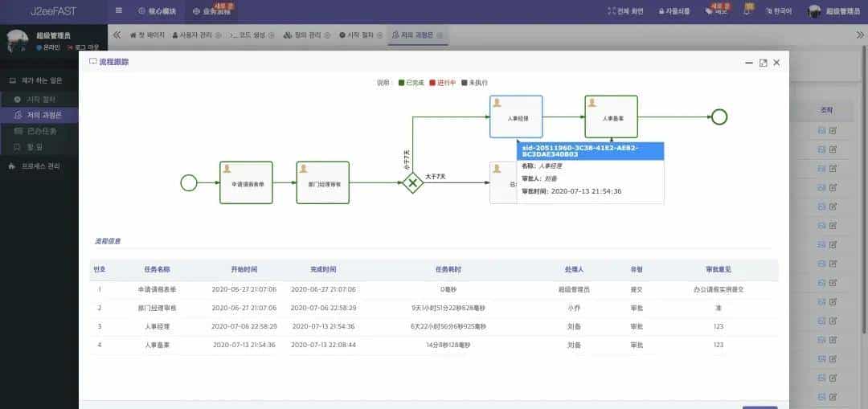Click the 任务耗时 column header

pos(448,269)
